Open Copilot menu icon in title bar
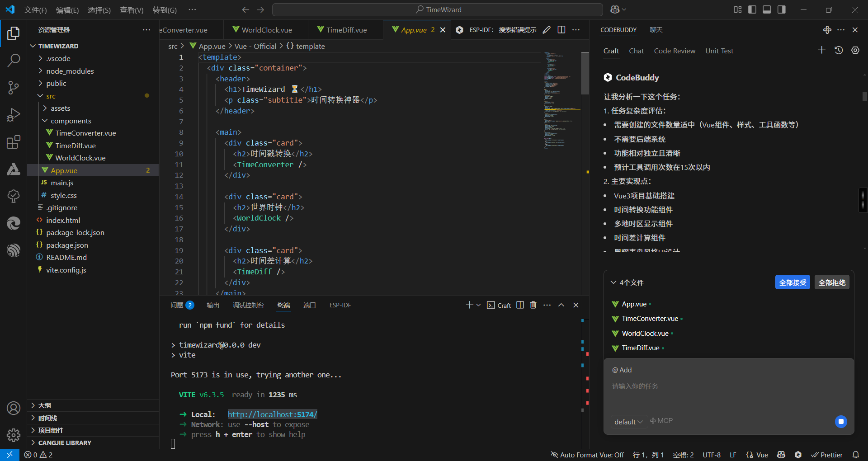The image size is (868, 461). [618, 9]
